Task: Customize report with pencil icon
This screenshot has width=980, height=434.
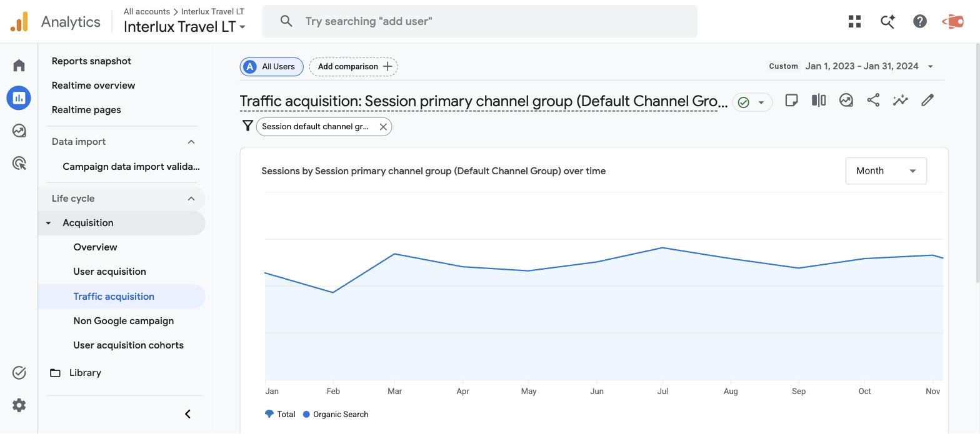Action: [927, 101]
